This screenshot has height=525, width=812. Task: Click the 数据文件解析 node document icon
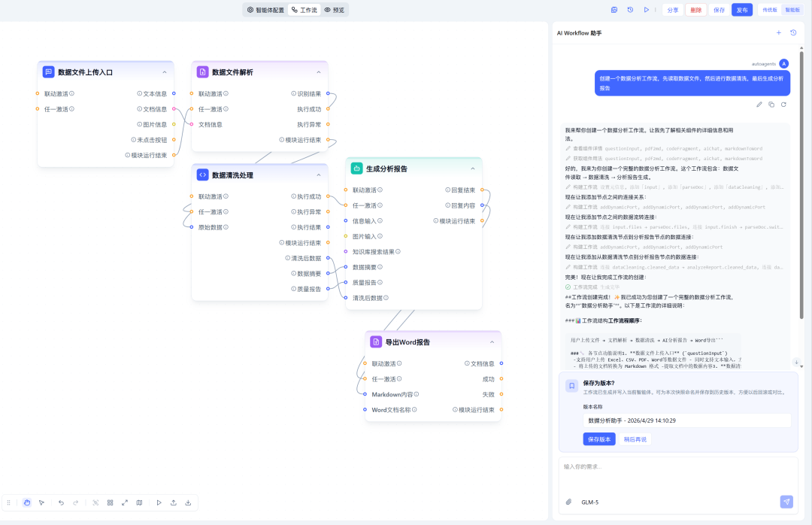point(202,72)
